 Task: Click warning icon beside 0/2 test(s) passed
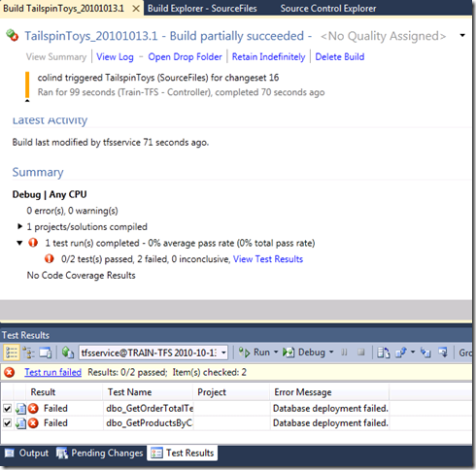pos(50,258)
